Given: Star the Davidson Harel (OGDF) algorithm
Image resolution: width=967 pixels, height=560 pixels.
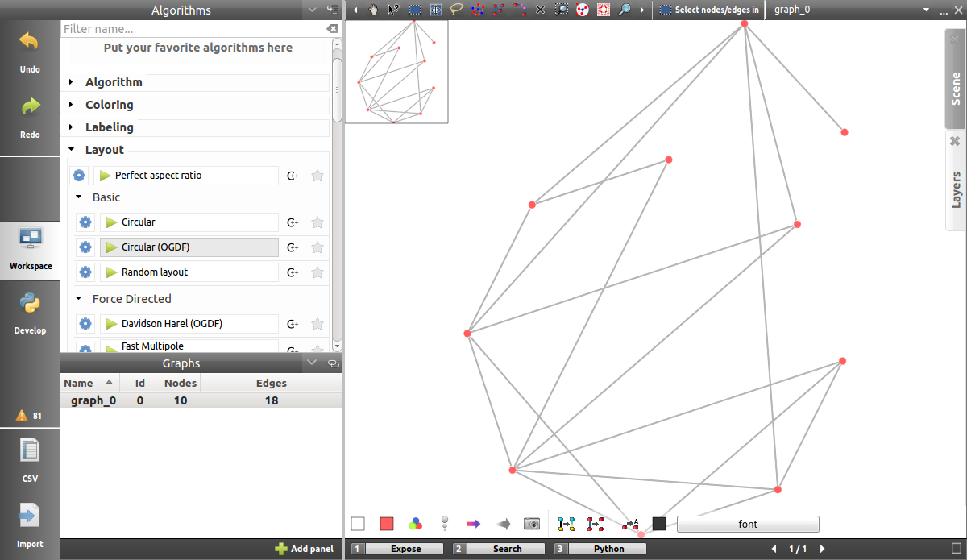Looking at the screenshot, I should click(x=317, y=324).
